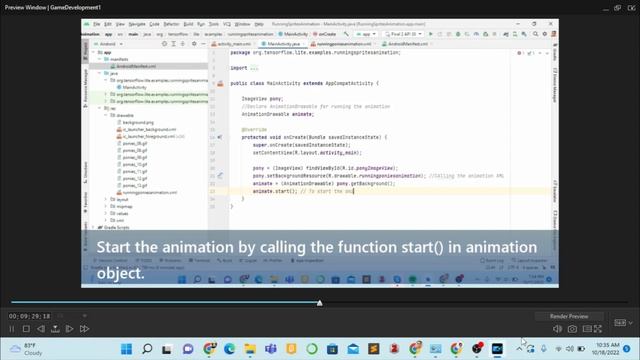Step forward to the next frame
Screen dimensions: 640x360
[69, 329]
